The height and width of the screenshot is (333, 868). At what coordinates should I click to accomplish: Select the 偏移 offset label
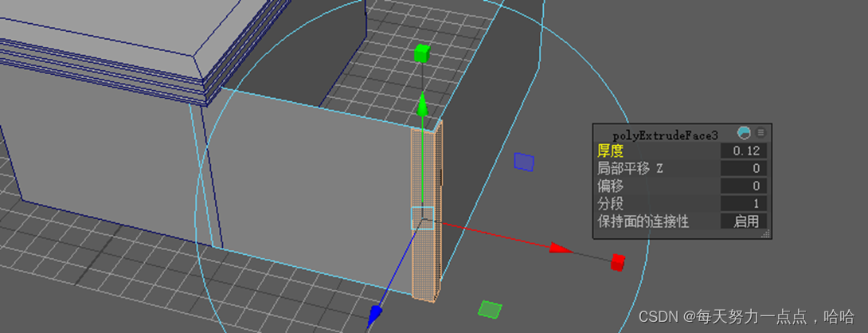point(610,186)
